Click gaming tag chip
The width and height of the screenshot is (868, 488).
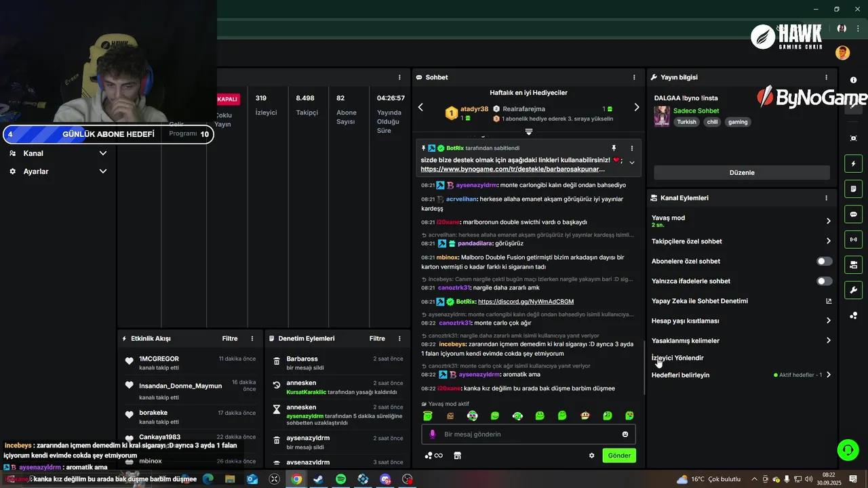(x=738, y=122)
